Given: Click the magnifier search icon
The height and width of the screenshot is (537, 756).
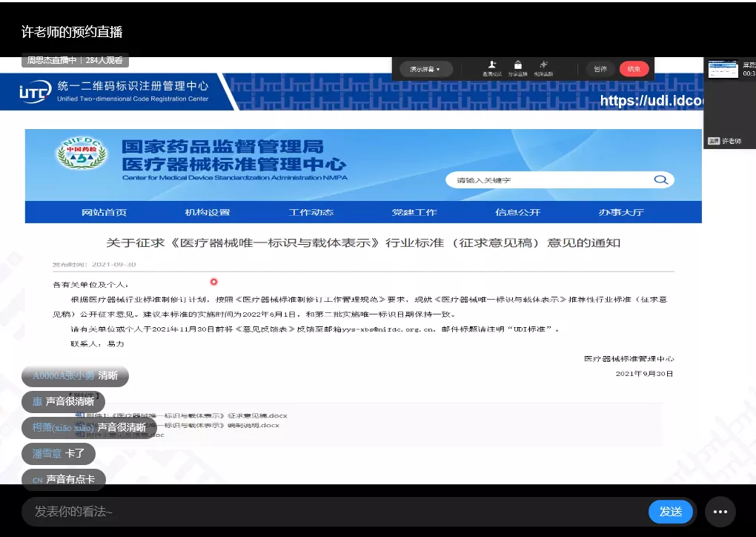Looking at the screenshot, I should coord(660,180).
